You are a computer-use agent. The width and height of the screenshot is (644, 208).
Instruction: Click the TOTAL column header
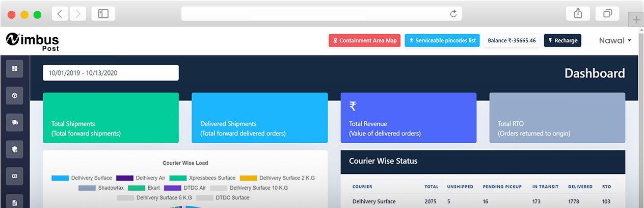(432, 187)
